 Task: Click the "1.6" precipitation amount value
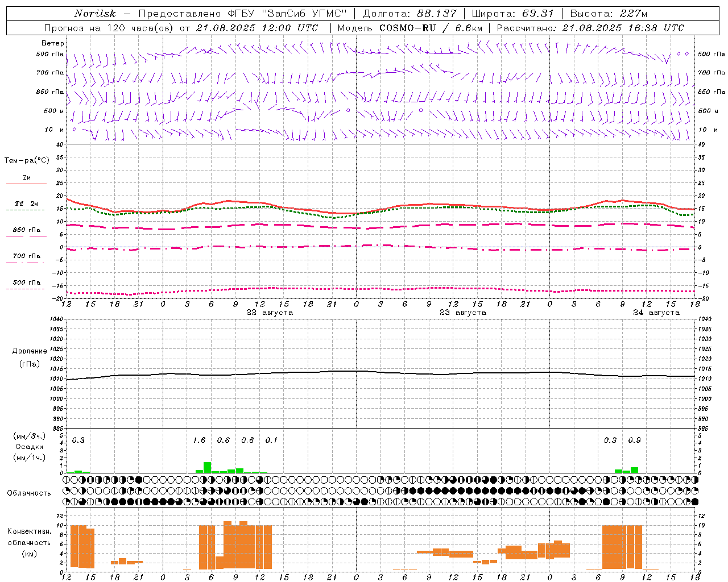199,440
